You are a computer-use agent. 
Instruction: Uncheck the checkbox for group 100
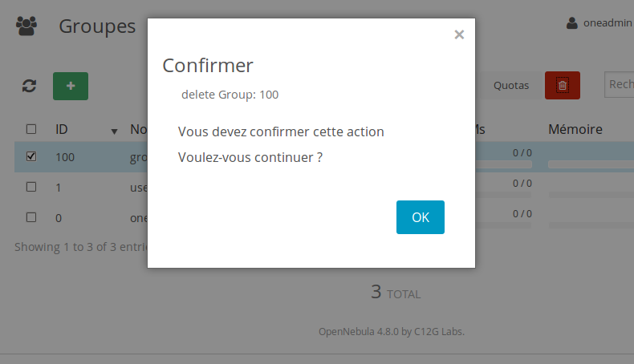tap(31, 156)
